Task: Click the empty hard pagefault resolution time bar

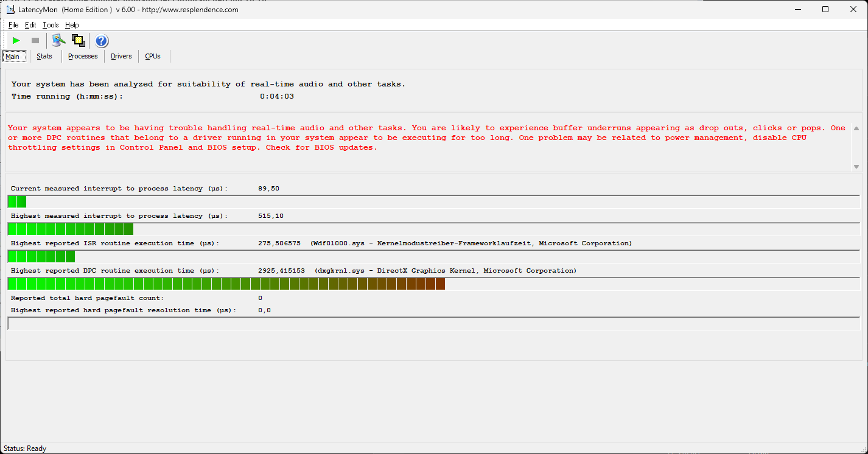Action: coord(433,323)
